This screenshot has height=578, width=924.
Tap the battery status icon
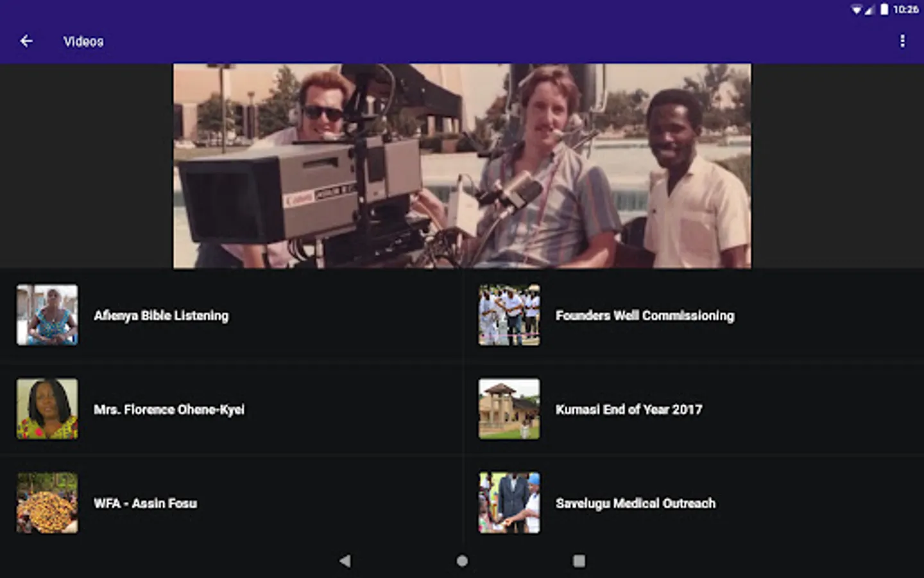click(x=884, y=9)
